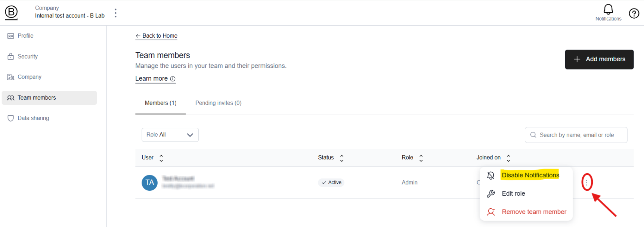The image size is (644, 227).
Task: Click the Add members button
Action: [599, 59]
